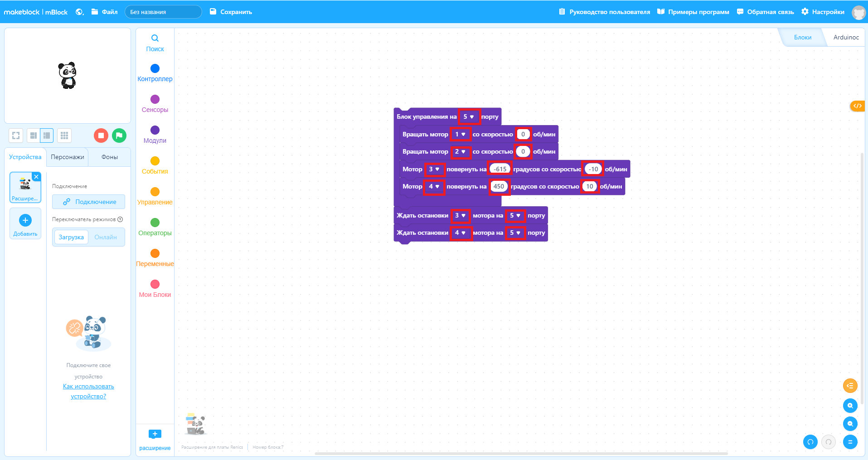Image resolution: width=868 pixels, height=460 pixels.
Task: Click the orange tidy-up blocks icon
Action: coord(850,386)
